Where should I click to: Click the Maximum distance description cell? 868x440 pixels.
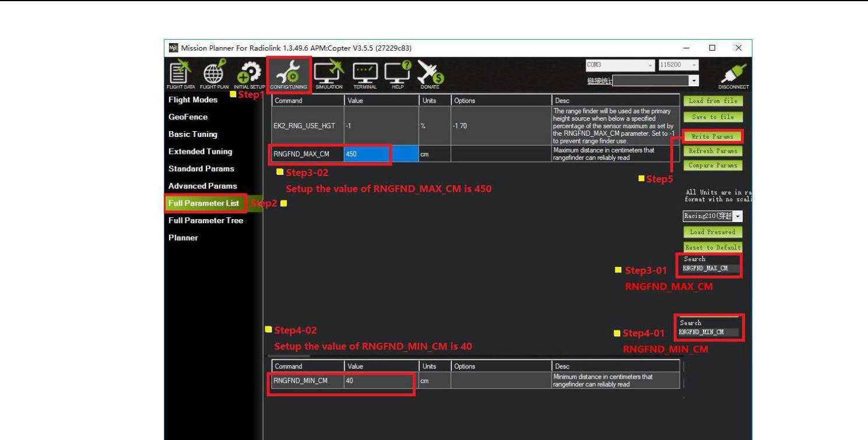tap(616, 154)
